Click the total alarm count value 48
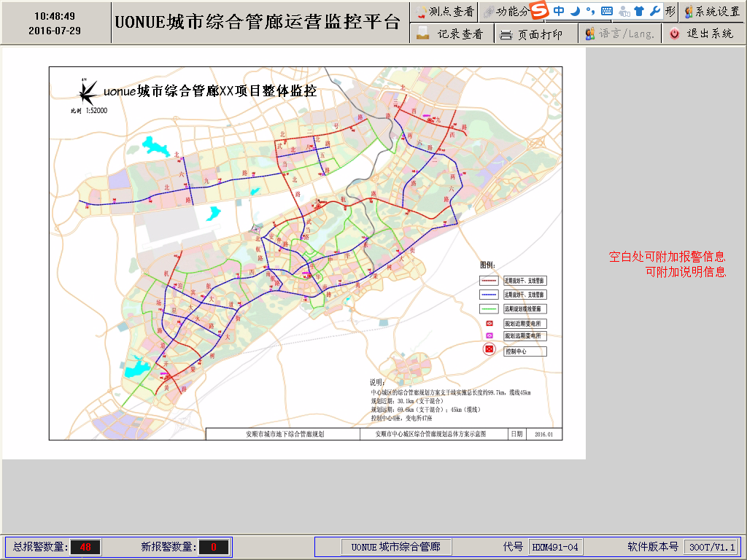 (x=85, y=547)
